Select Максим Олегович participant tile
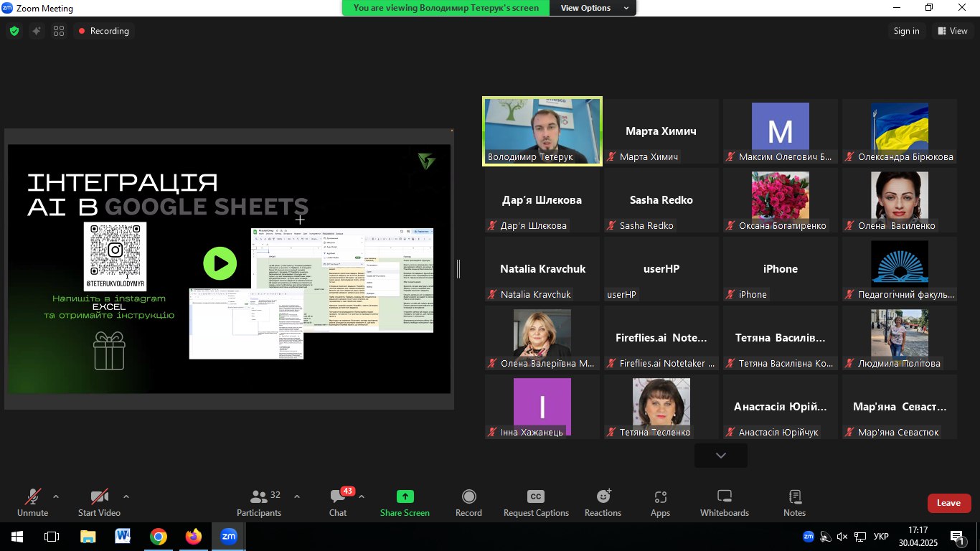980x551 pixels. [780, 132]
